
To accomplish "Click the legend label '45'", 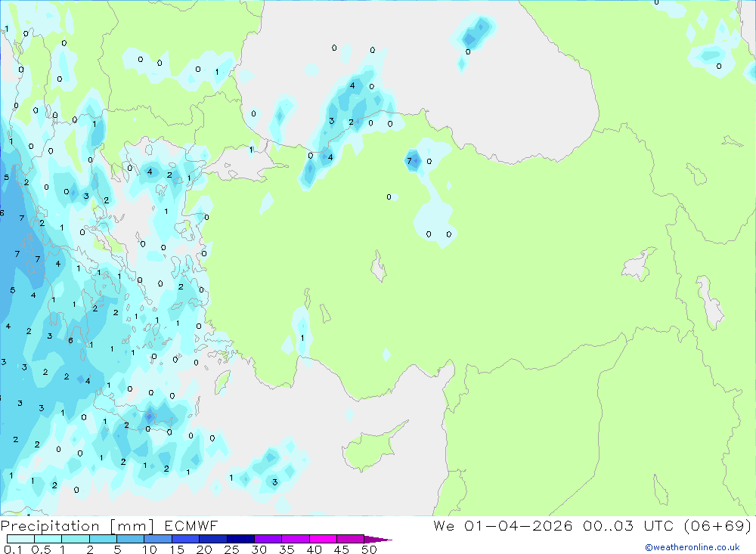I will pyautogui.click(x=342, y=549).
